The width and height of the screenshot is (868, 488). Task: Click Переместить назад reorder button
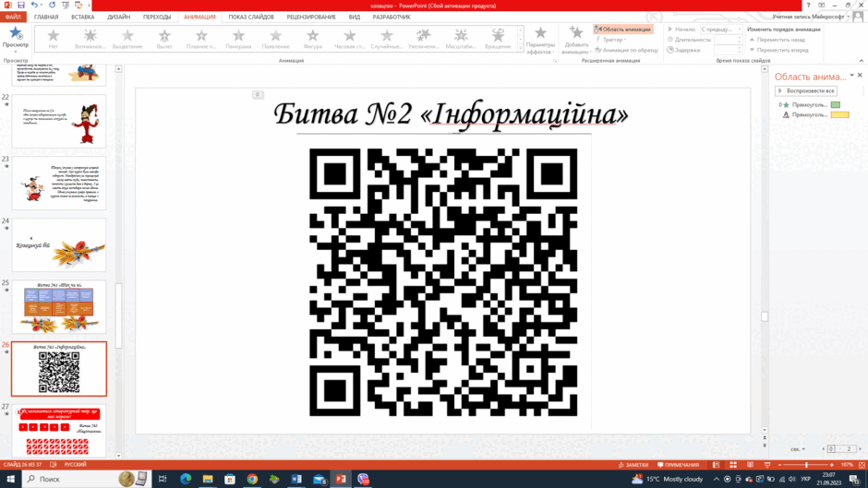[778, 40]
